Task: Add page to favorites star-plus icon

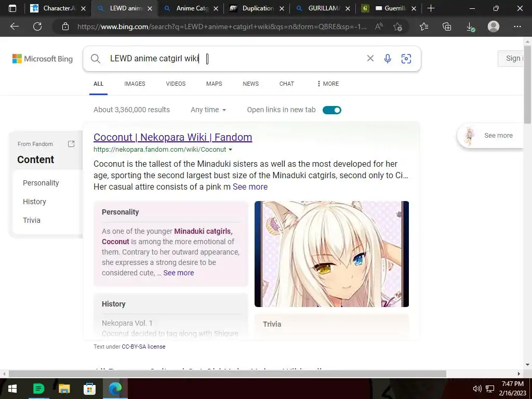Action: pos(397,26)
